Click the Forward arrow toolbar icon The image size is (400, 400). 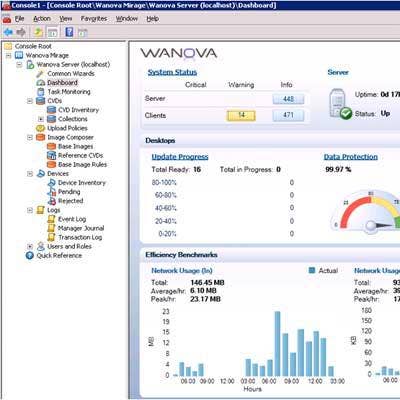tap(21, 32)
